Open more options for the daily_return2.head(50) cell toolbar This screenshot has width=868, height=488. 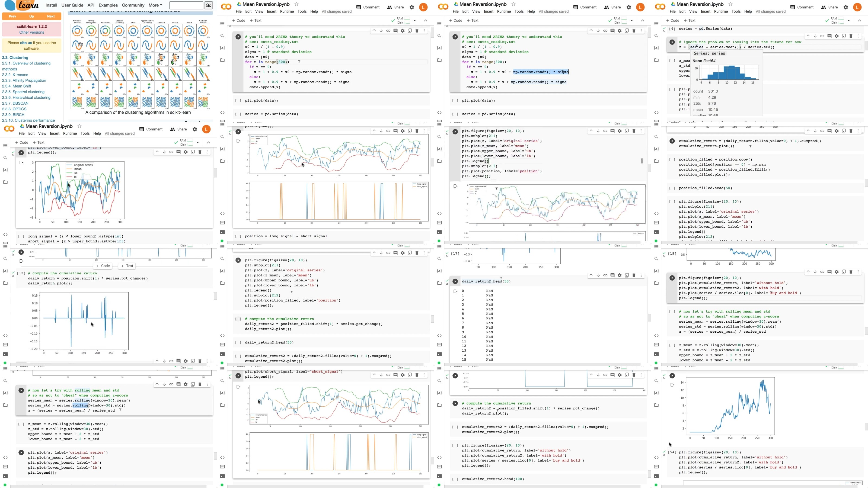641,275
